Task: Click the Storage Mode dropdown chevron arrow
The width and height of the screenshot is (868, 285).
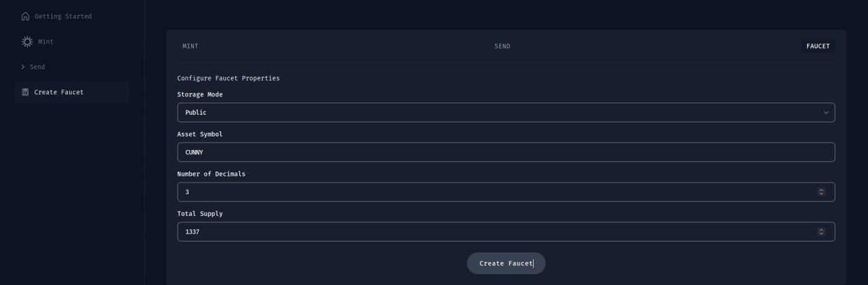Action: (x=826, y=113)
